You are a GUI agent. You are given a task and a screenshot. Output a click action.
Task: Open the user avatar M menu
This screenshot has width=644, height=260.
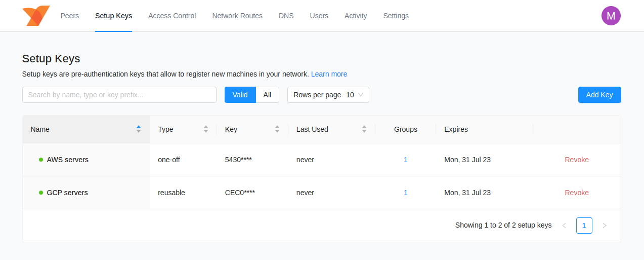click(611, 16)
